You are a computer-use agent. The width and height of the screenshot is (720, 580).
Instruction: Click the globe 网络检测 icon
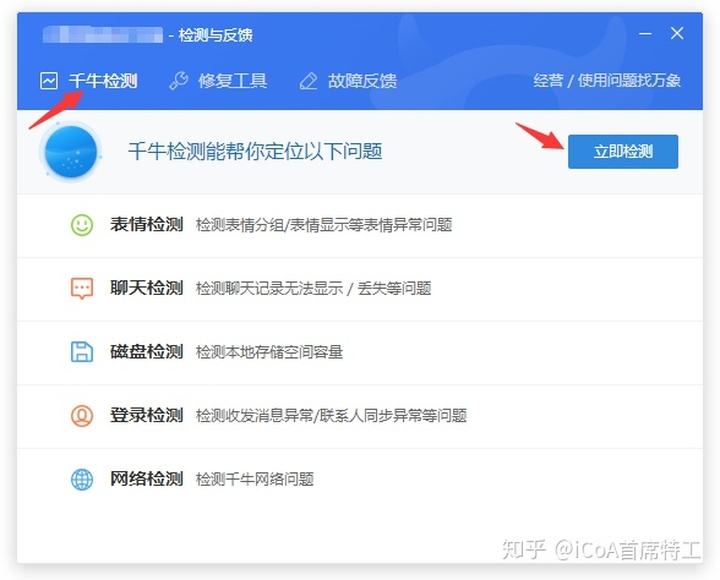click(82, 479)
